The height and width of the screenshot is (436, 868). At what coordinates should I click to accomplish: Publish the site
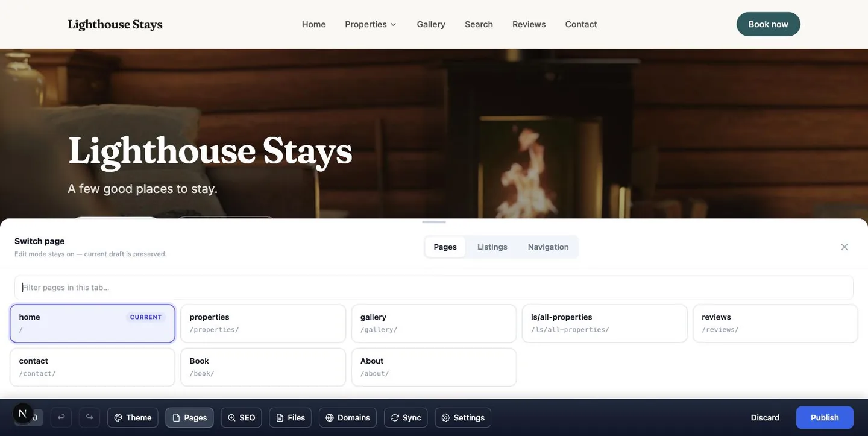pos(825,417)
